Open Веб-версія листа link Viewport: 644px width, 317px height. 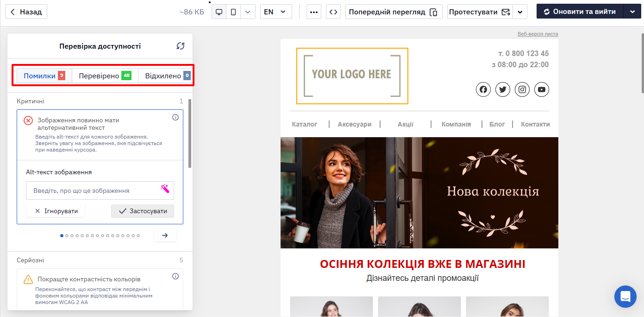538,34
